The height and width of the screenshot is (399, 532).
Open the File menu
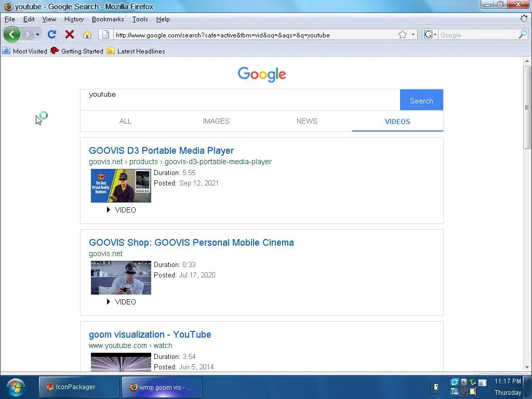point(9,19)
